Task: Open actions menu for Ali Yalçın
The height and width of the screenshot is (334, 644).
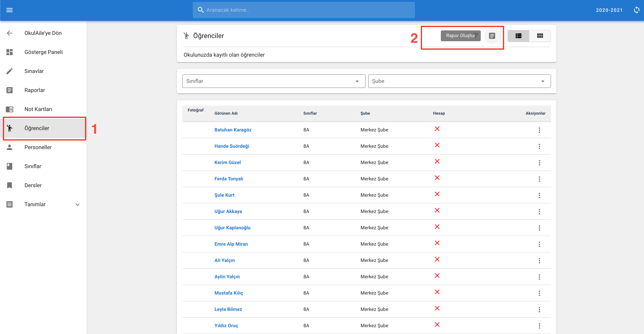Action: (x=539, y=261)
